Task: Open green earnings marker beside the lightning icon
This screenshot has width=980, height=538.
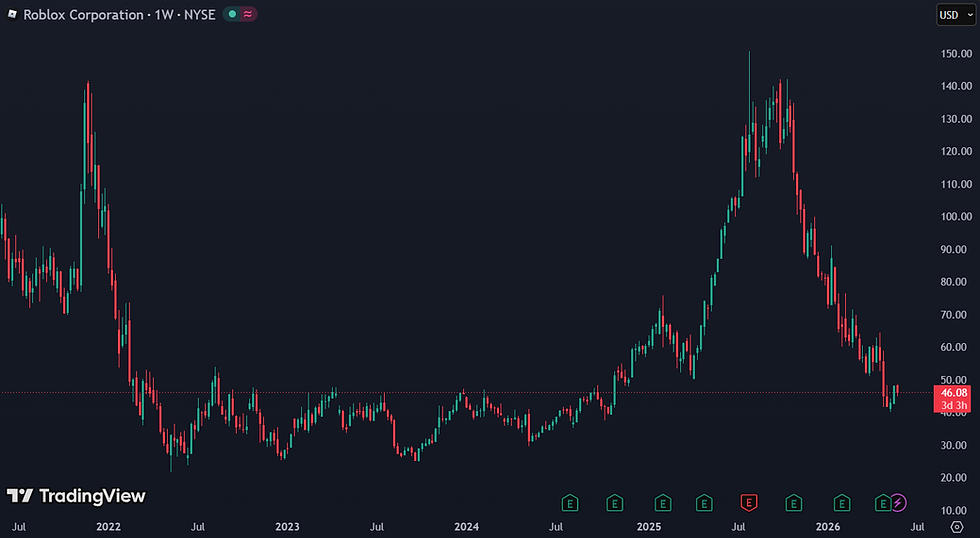Action: click(882, 502)
